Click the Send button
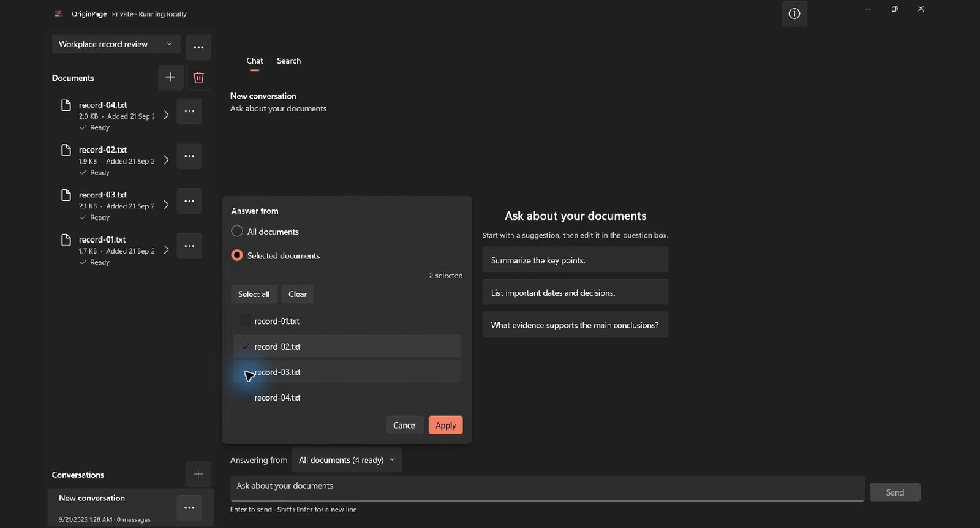The width and height of the screenshot is (980, 528). click(x=895, y=492)
